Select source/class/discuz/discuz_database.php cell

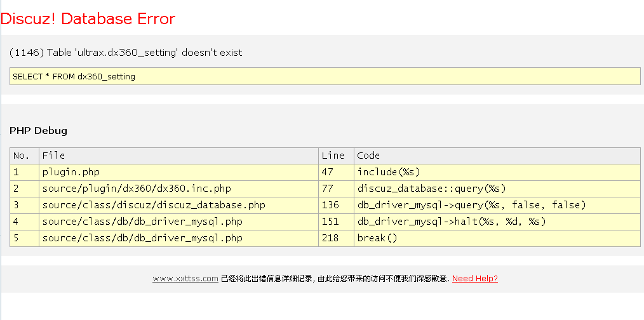pos(178,205)
